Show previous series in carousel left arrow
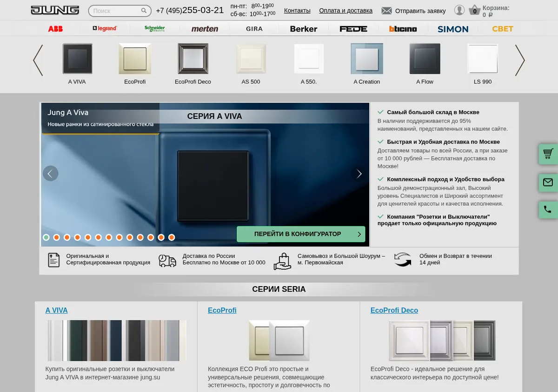This screenshot has height=392, width=558. coord(38,60)
